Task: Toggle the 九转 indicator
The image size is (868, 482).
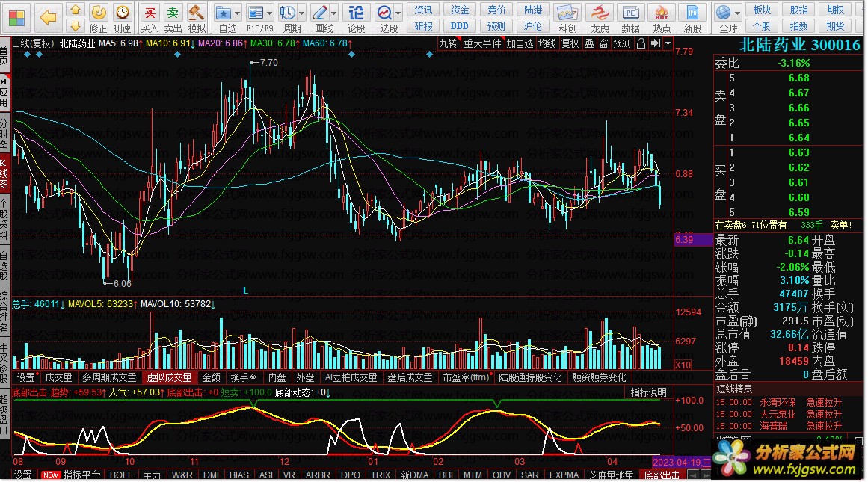Action: [448, 43]
